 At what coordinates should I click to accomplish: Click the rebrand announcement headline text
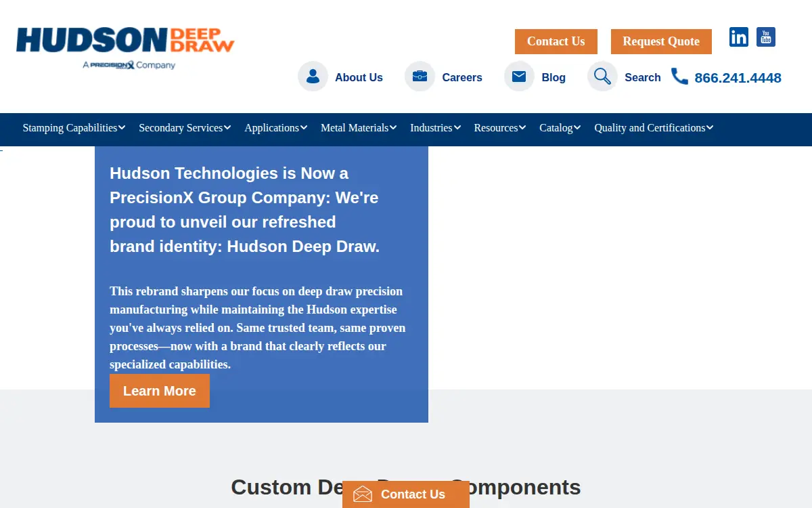pyautogui.click(x=245, y=210)
